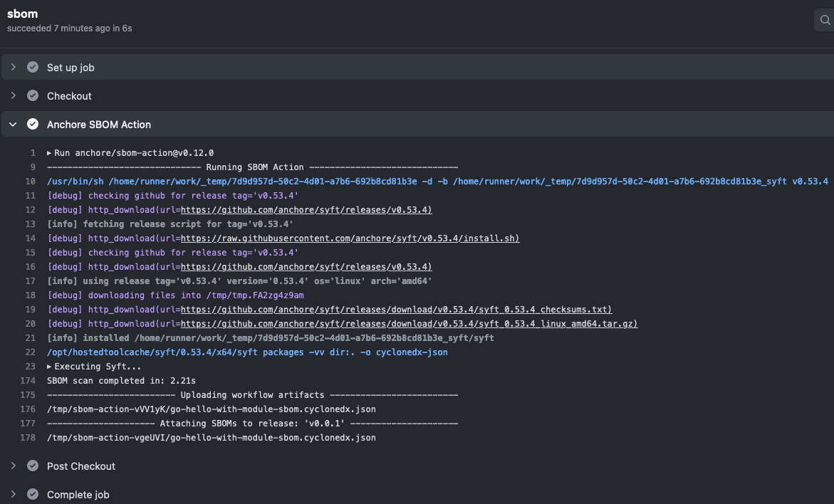834x504 pixels.
Task: Click the success checkmark icon for Set up job
Action: pyautogui.click(x=33, y=67)
